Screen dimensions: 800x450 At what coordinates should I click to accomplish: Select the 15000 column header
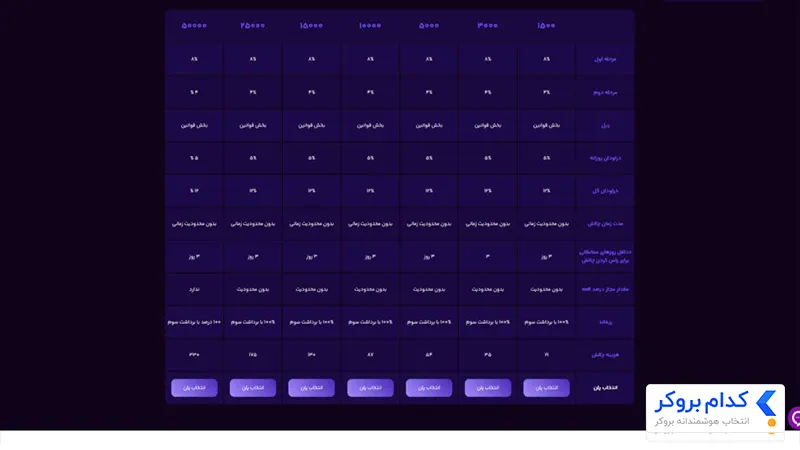click(x=311, y=26)
